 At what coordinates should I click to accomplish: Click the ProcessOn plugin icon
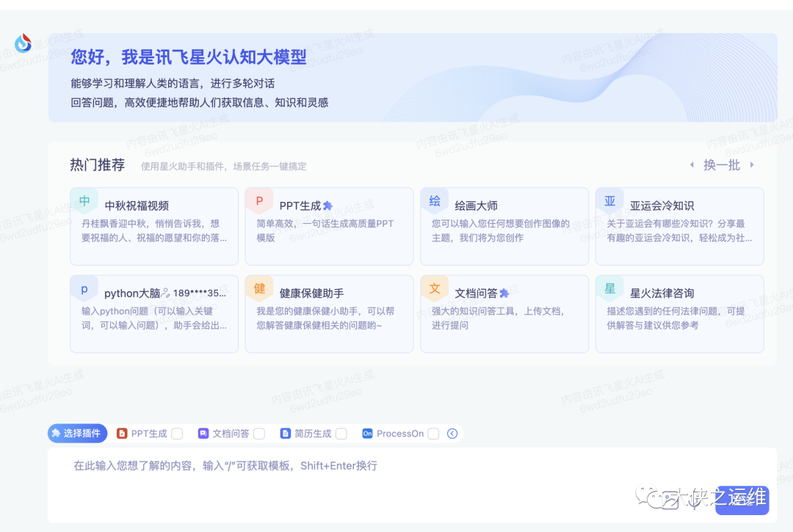(x=368, y=434)
